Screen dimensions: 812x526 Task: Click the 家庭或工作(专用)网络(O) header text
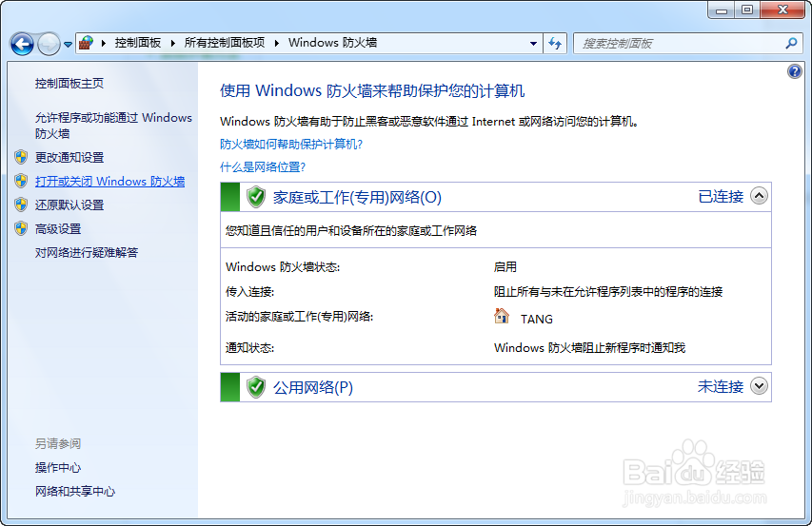point(357,197)
